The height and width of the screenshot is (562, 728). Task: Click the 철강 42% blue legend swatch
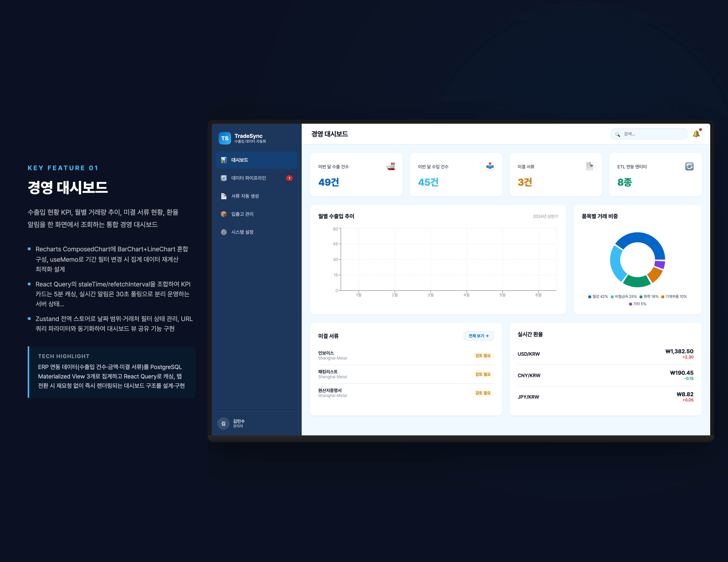click(590, 297)
